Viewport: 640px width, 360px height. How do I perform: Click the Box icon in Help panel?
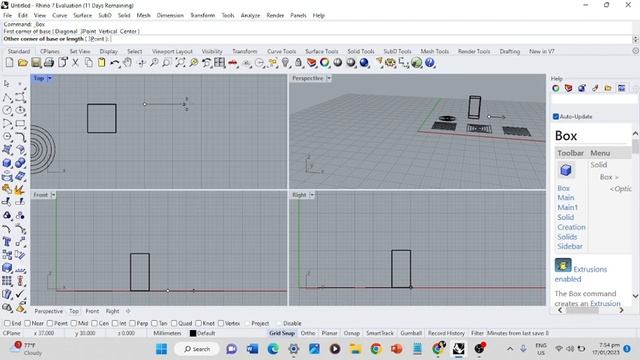566,170
